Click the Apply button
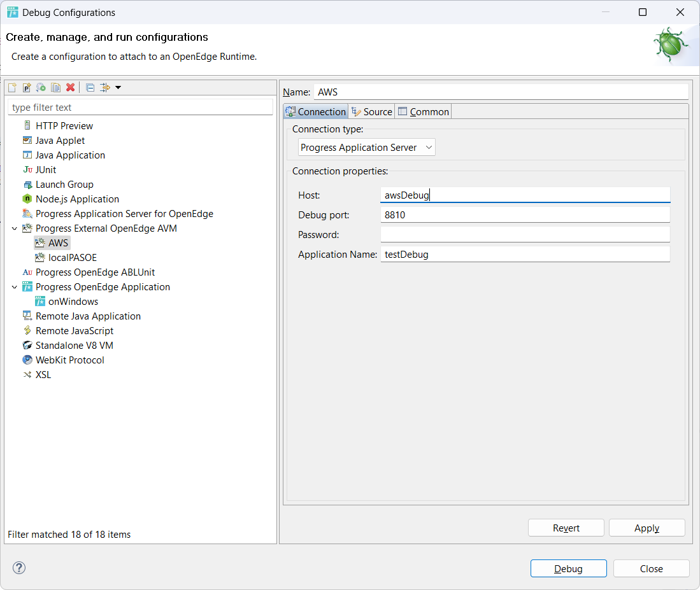This screenshot has width=700, height=590. pos(647,528)
